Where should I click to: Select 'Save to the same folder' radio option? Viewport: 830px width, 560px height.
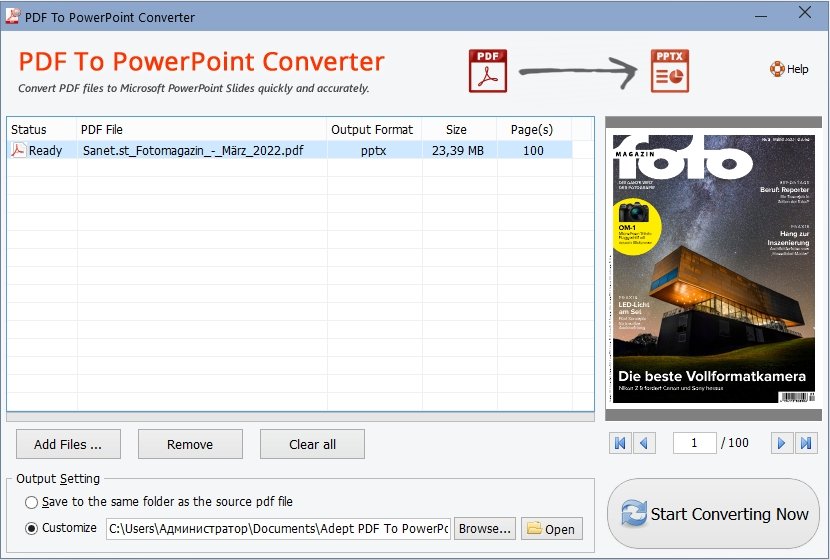[x=32, y=502]
